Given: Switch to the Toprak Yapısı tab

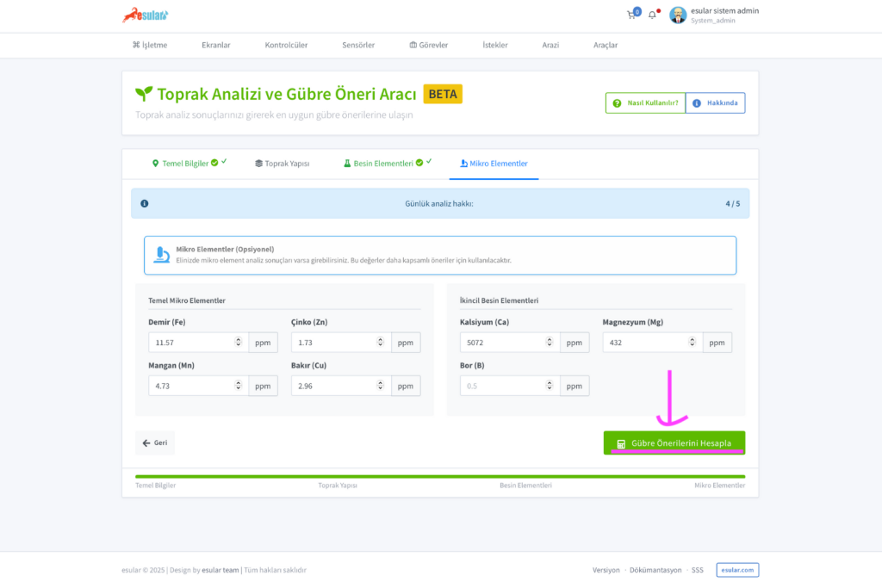Looking at the screenshot, I should [x=282, y=163].
